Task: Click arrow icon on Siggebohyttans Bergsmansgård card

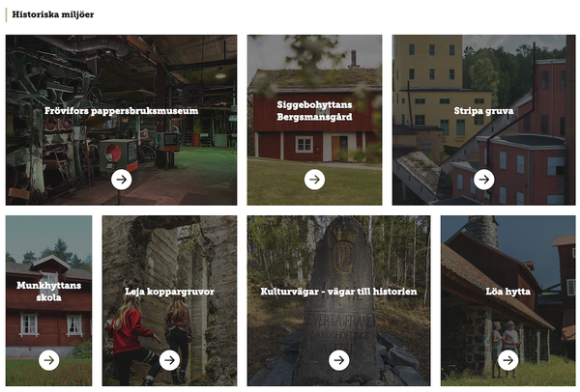Action: [314, 180]
